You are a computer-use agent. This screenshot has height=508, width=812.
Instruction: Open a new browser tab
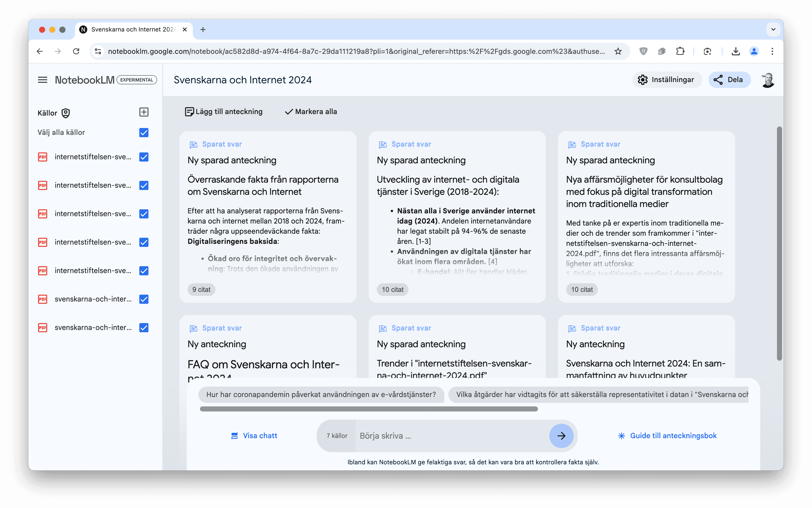203,29
